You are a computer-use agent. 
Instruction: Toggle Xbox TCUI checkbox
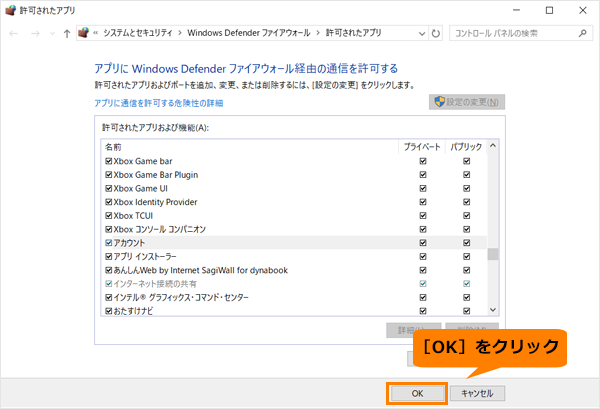coord(109,216)
